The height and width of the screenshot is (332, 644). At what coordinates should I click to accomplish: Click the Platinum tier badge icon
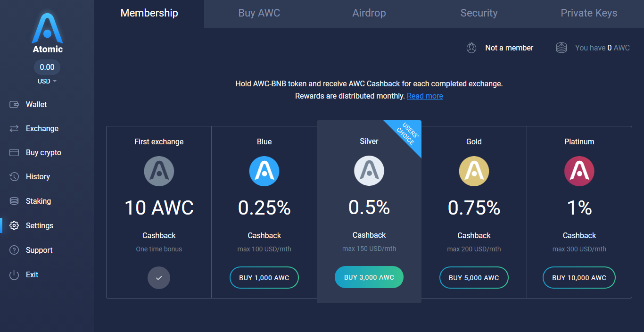point(579,171)
